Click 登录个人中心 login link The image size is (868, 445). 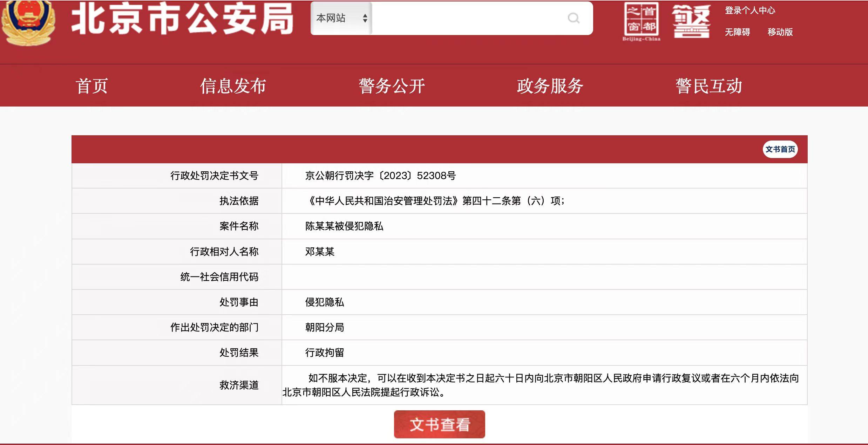(750, 11)
